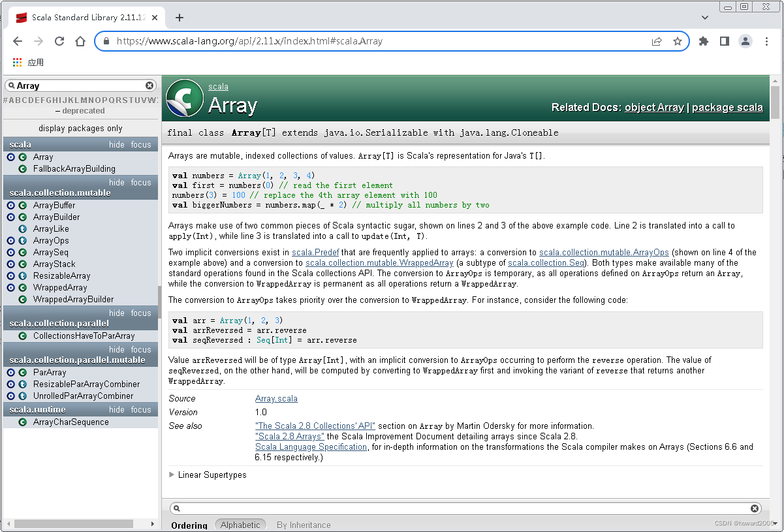
Task: Jump to letter A in index
Action: coord(12,101)
